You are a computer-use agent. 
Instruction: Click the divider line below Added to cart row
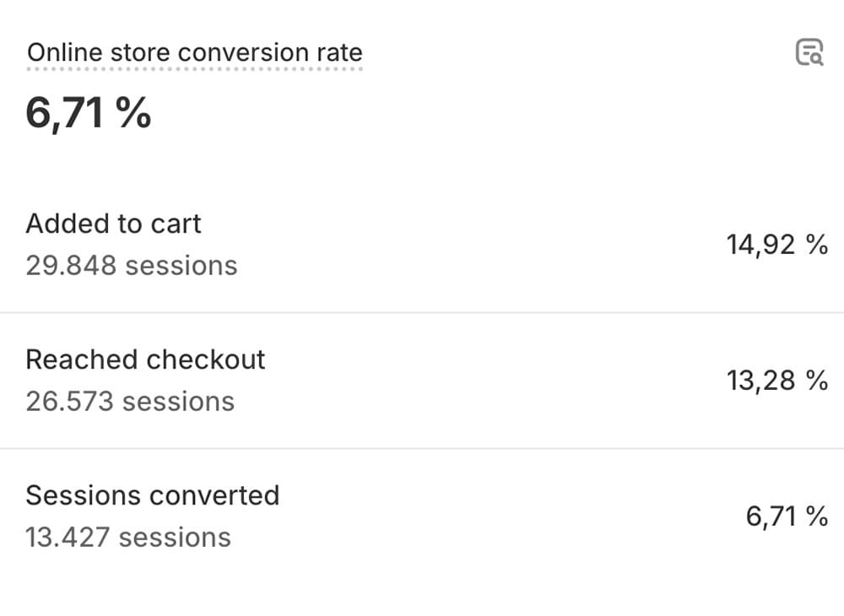pos(422,312)
